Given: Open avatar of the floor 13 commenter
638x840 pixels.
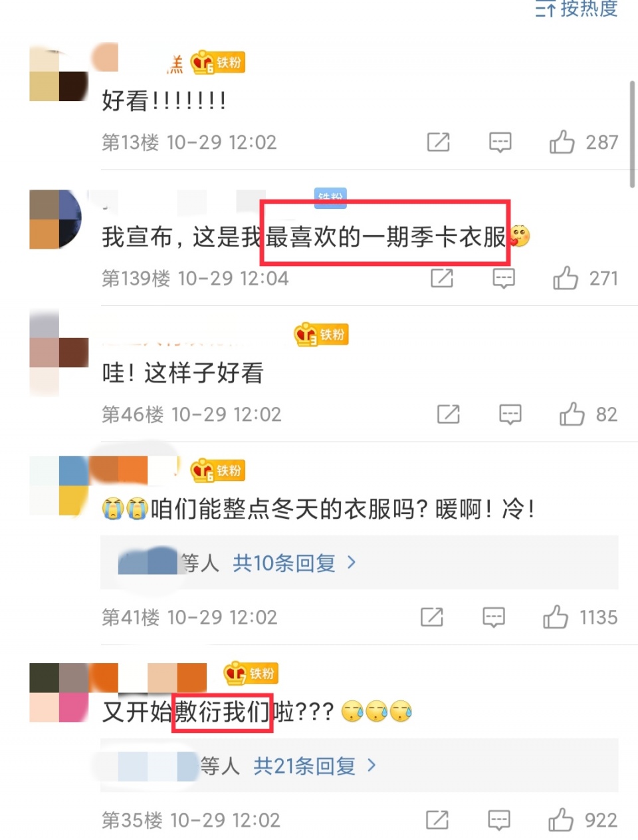Looking at the screenshot, I should click(59, 72).
